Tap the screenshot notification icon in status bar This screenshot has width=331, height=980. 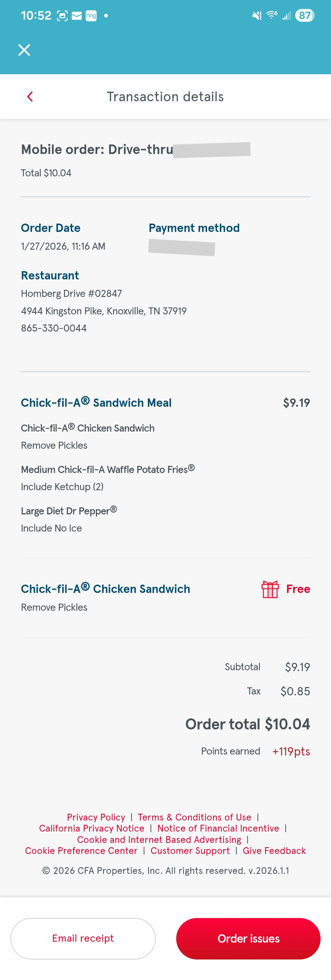click(x=62, y=16)
